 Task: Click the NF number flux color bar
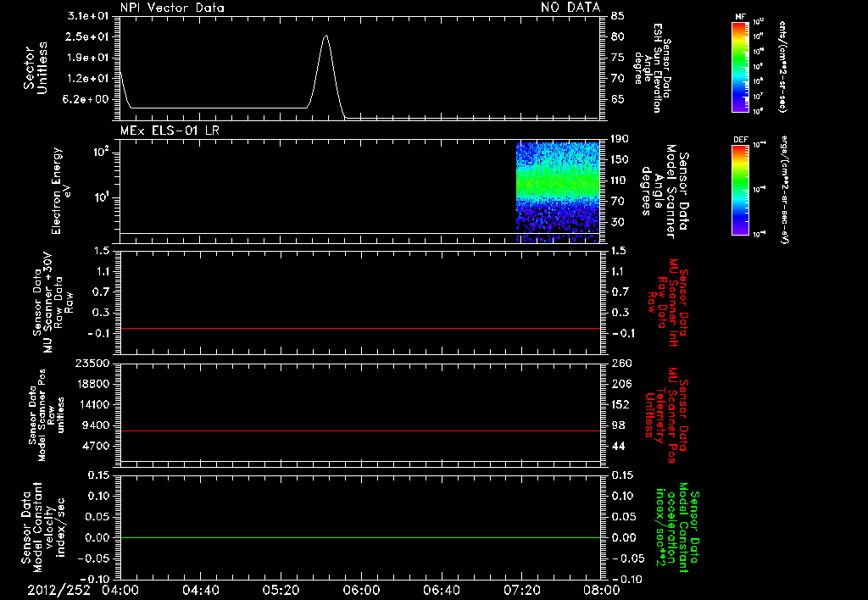(740, 67)
